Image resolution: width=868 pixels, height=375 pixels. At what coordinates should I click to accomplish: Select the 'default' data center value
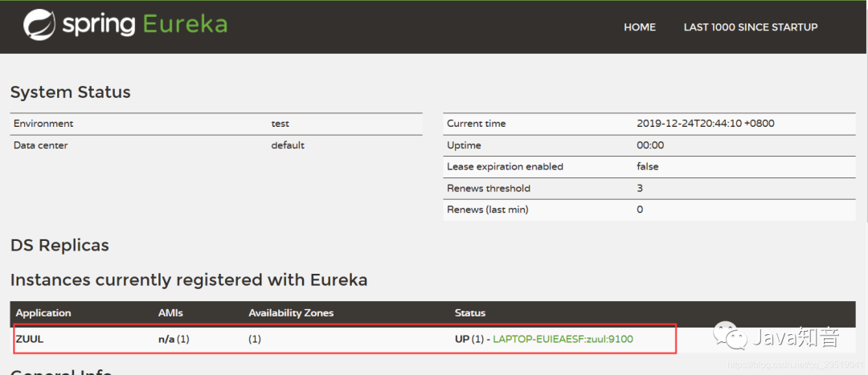point(288,145)
